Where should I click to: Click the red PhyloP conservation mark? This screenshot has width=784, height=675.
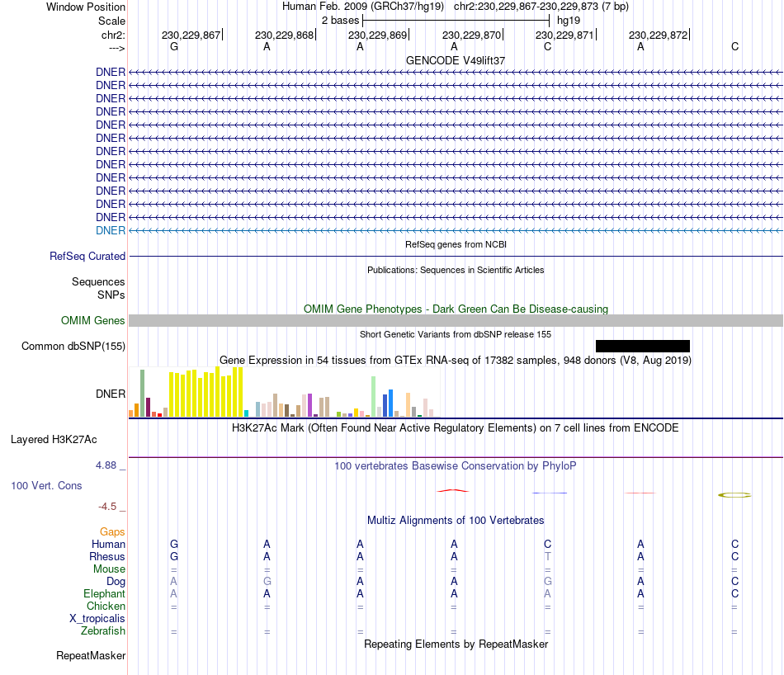coord(453,490)
